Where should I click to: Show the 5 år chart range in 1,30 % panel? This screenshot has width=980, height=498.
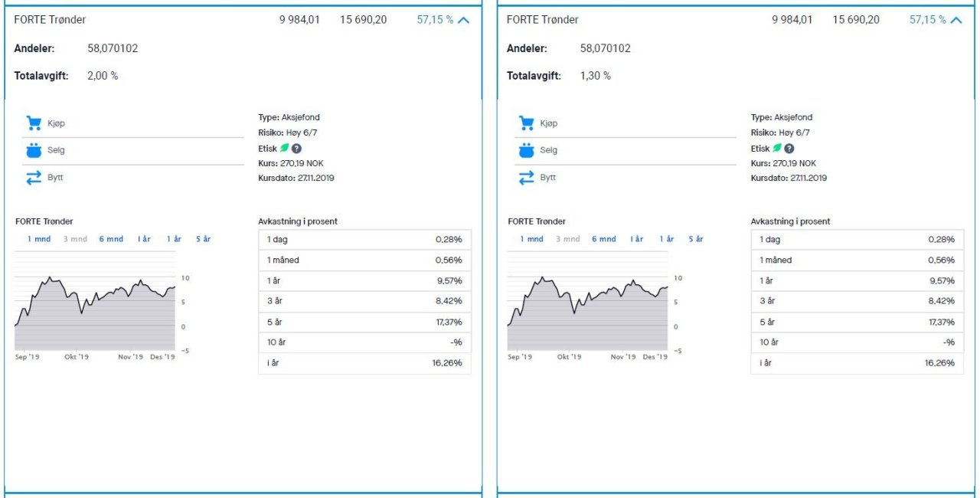point(695,239)
